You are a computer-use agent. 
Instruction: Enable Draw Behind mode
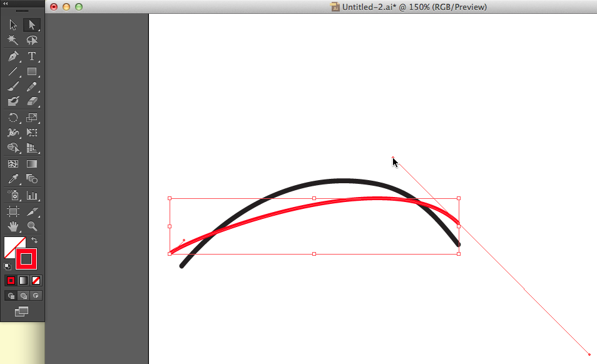click(x=23, y=295)
